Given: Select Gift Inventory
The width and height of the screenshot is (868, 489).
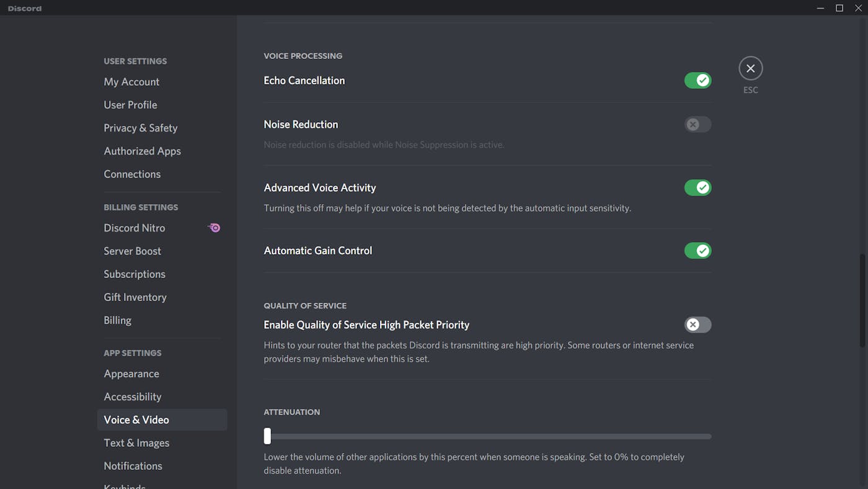Looking at the screenshot, I should pyautogui.click(x=162, y=297).
